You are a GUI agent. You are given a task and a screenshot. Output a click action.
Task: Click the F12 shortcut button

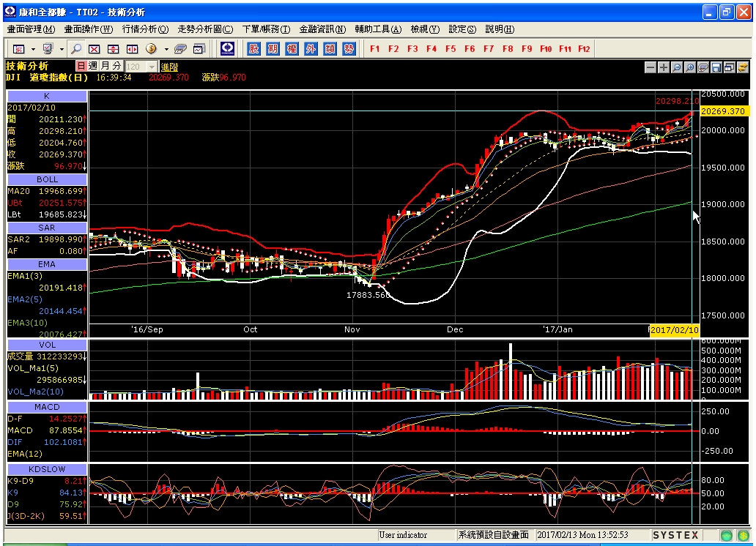tap(584, 49)
